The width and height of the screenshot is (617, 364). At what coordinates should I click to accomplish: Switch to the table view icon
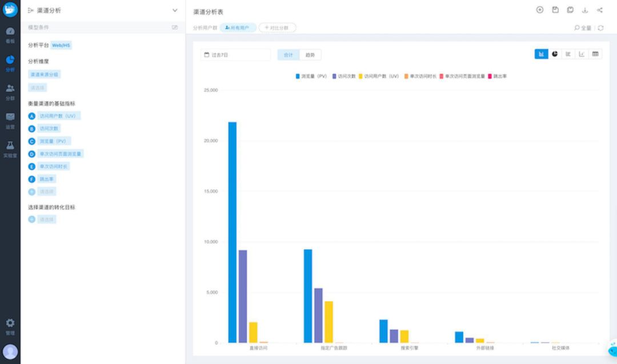tap(595, 54)
